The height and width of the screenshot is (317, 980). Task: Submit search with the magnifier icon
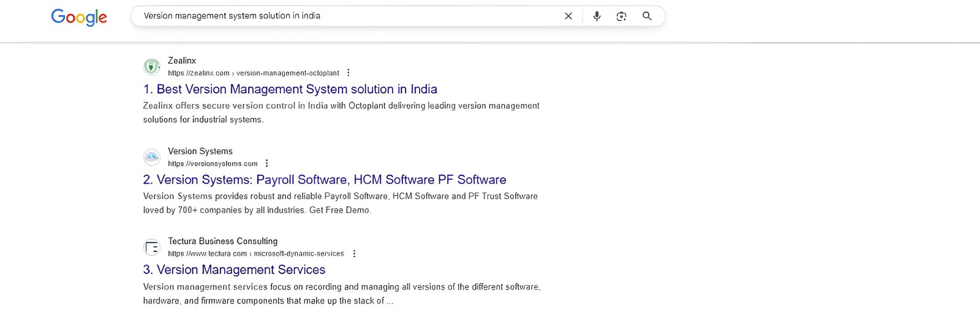point(647,16)
